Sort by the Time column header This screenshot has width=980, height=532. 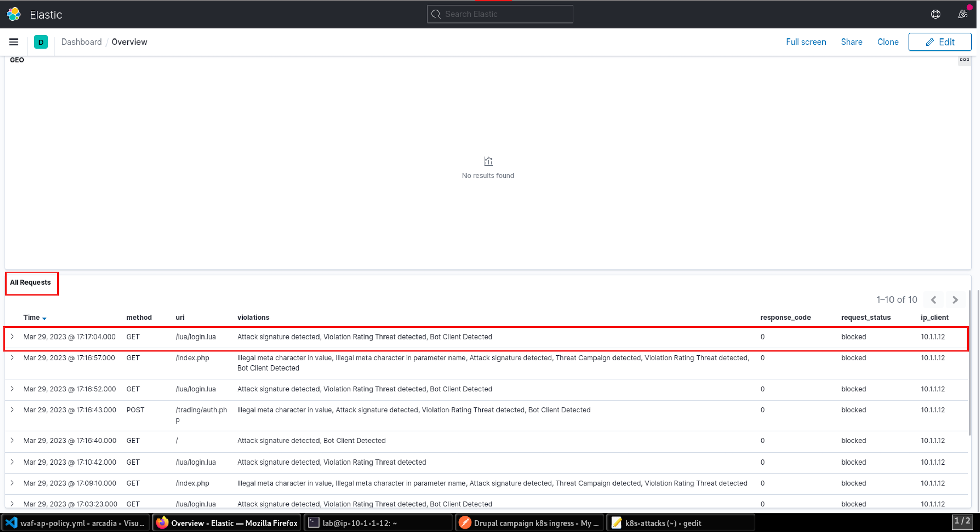[32, 318]
